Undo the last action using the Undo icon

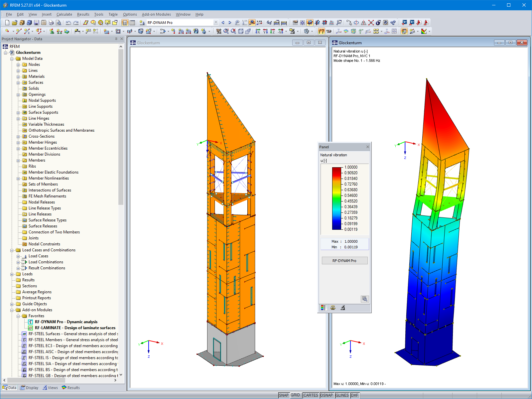point(68,23)
